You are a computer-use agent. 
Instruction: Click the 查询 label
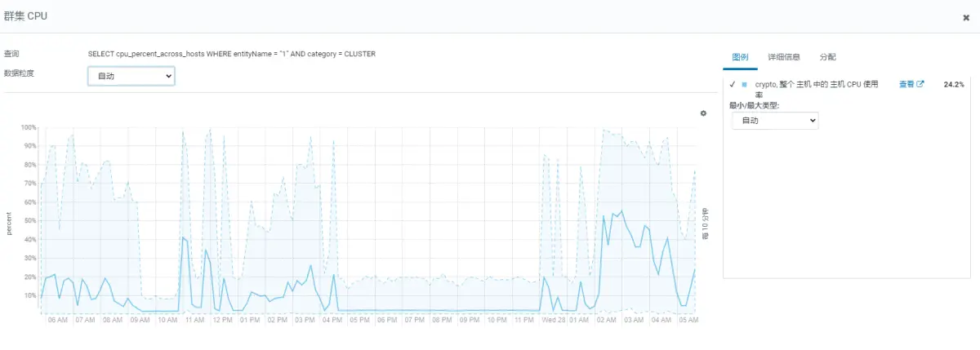pyautogui.click(x=11, y=54)
